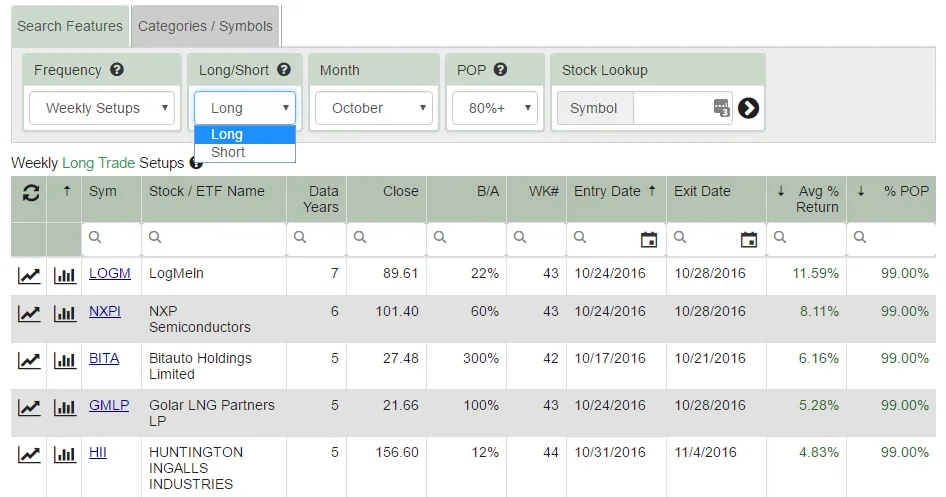
Task: Click the Stock / ETF Name filter box
Action: click(214, 239)
